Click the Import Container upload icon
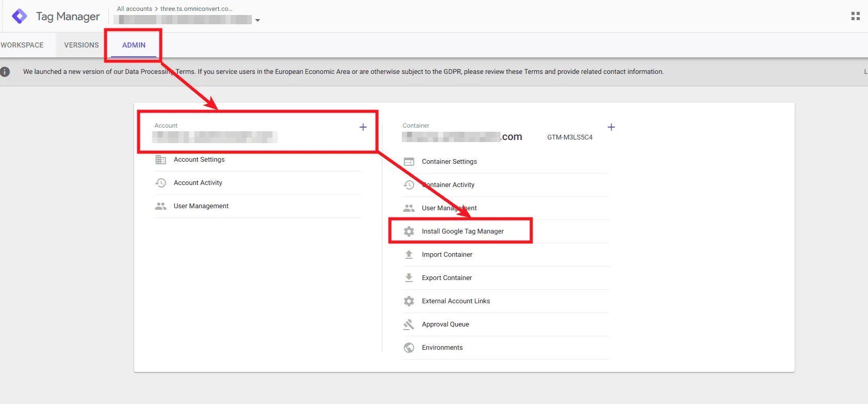This screenshot has width=868, height=404. tap(409, 255)
